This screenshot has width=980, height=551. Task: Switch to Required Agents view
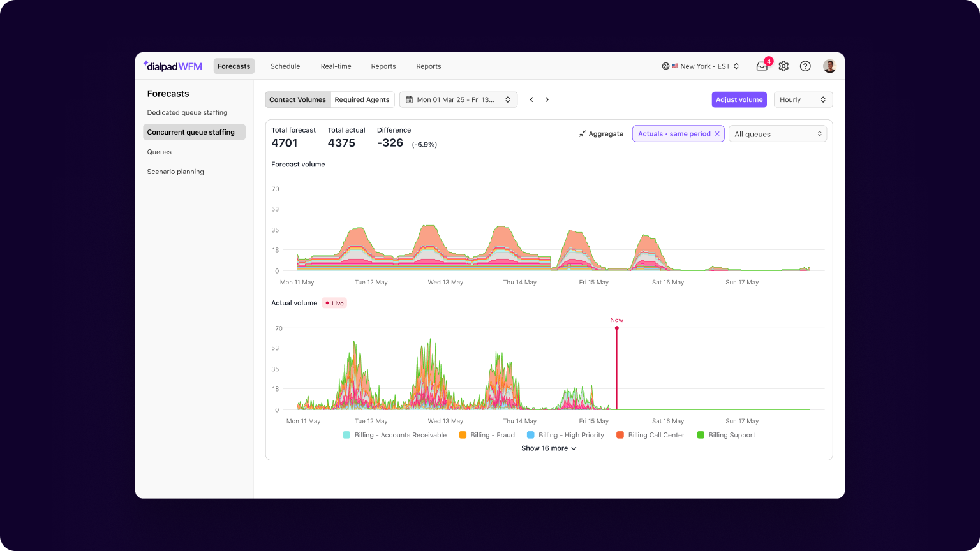(x=362, y=99)
